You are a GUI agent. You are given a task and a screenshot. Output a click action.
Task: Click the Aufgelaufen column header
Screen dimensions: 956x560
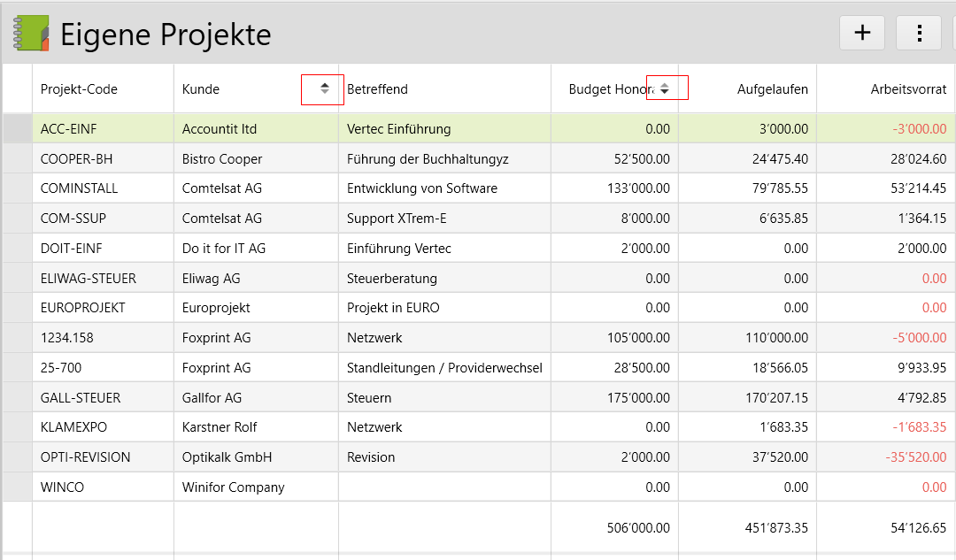(x=772, y=88)
